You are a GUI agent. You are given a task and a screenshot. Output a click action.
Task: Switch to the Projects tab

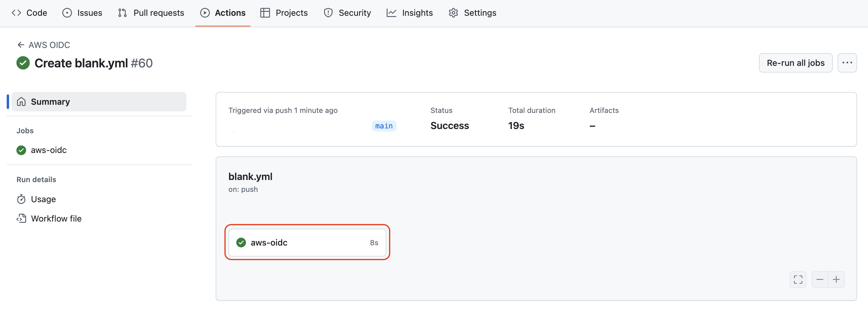click(x=284, y=12)
